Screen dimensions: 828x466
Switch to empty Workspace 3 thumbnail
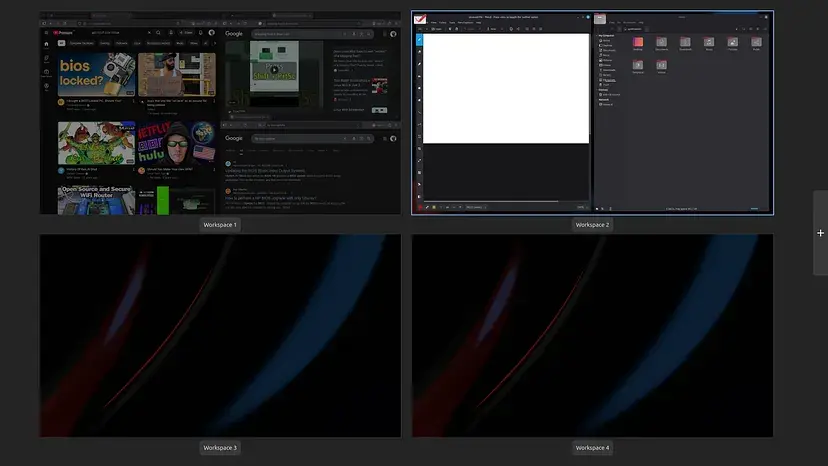tap(220, 336)
